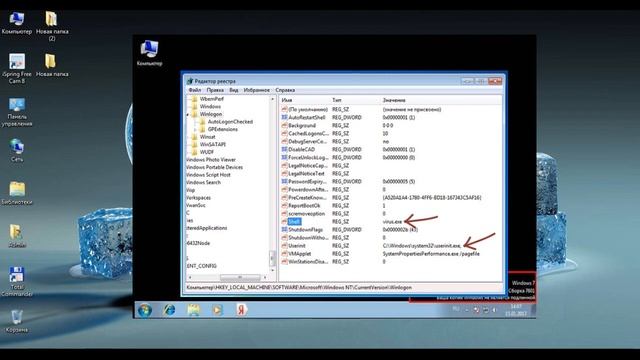Click the tree pane vertical scrollbar thumb
The height and width of the screenshot is (360, 640).
(272, 258)
